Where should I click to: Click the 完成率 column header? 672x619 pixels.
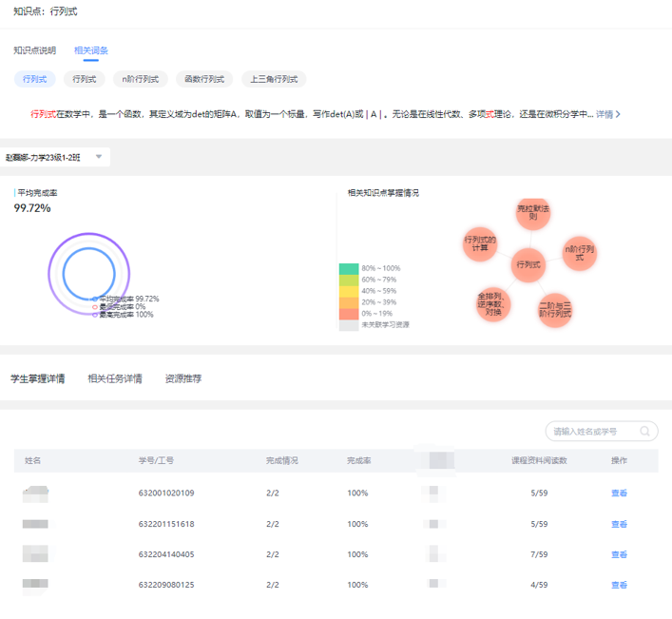[x=358, y=461]
